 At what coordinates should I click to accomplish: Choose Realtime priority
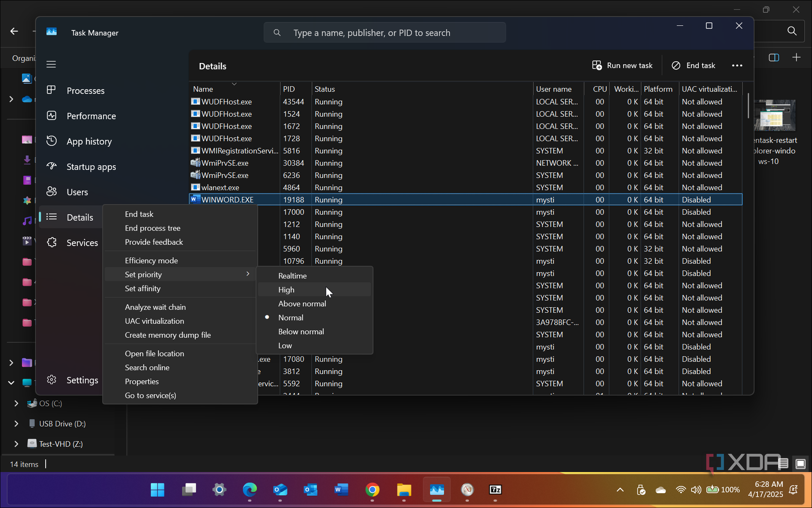coord(314,276)
